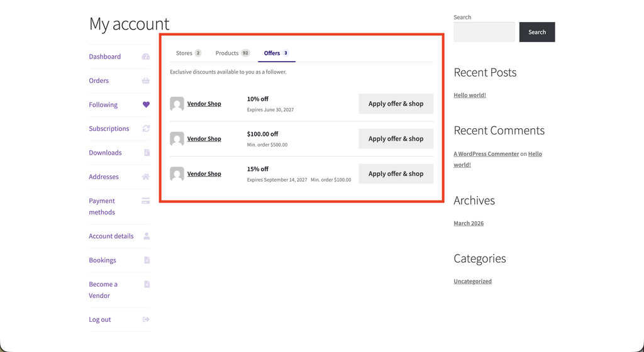This screenshot has height=352, width=644.
Task: Open Downloads in account menu
Action: pos(105,153)
